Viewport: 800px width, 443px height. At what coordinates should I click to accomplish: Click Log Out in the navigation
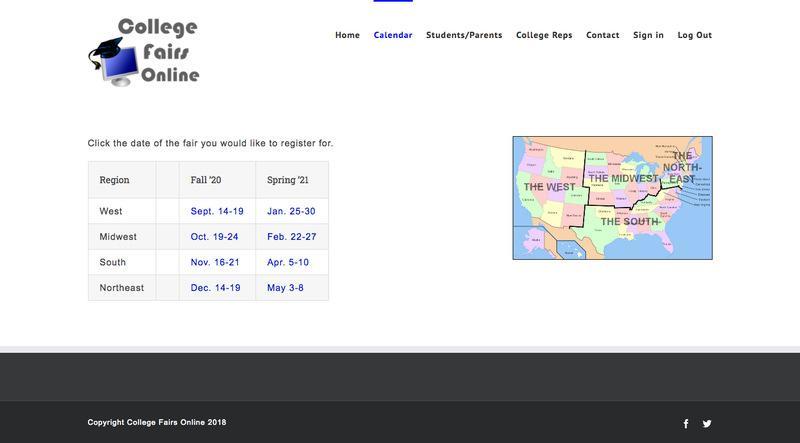point(694,35)
